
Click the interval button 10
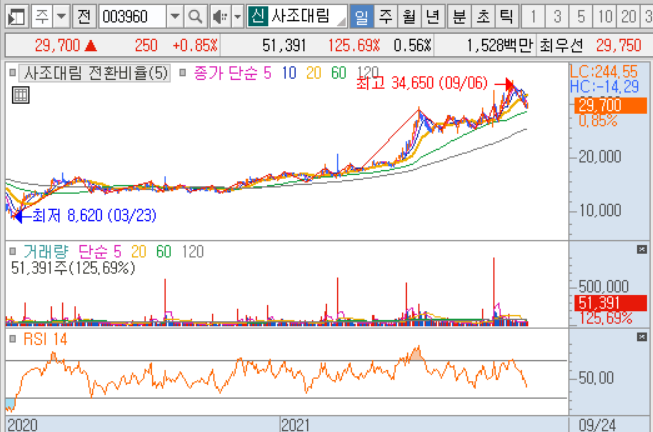point(605,17)
